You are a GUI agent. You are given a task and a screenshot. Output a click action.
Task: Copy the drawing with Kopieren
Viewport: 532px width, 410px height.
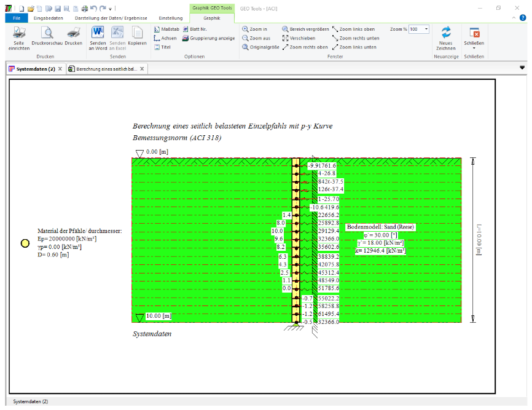[x=137, y=36]
